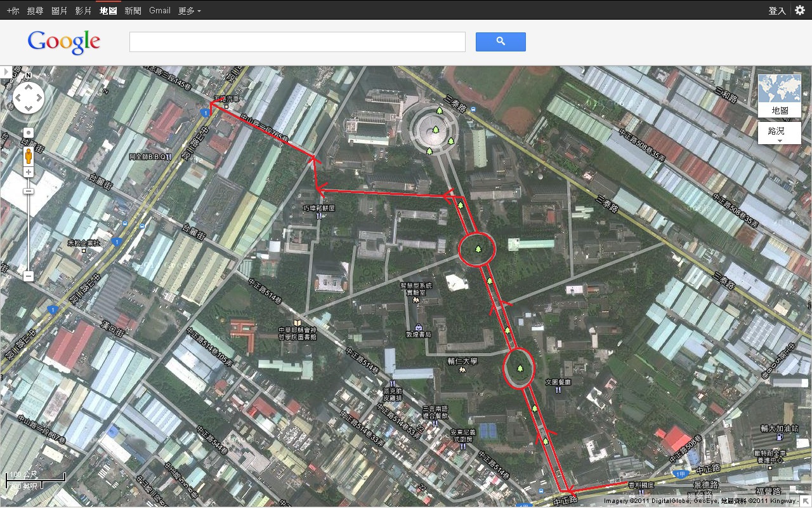Go to 搜尋 in the top bar
The height and width of the screenshot is (508, 812).
click(x=36, y=10)
